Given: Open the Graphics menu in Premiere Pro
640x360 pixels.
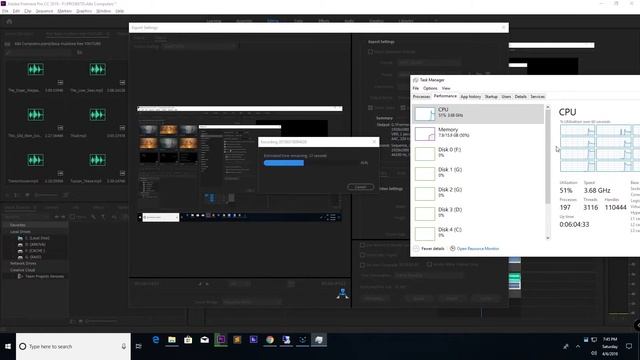Looking at the screenshot, I should pos(84,11).
